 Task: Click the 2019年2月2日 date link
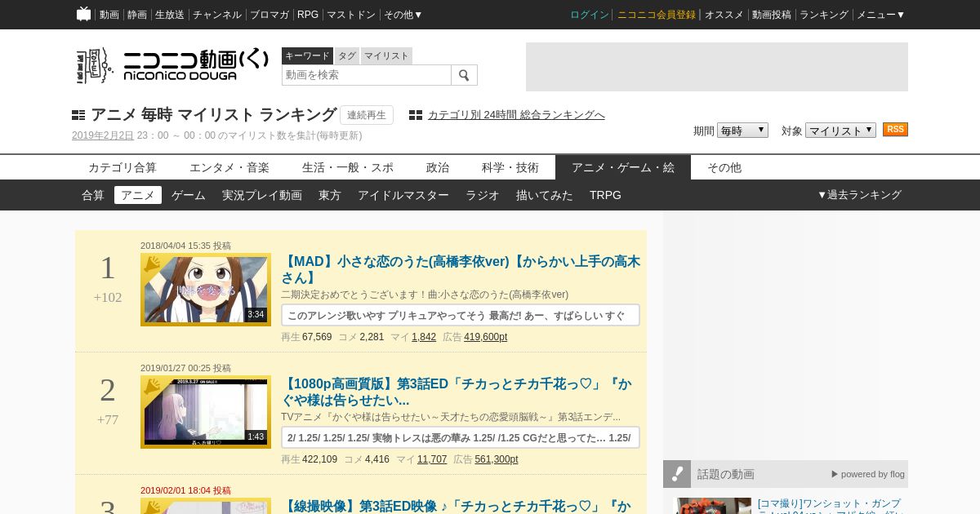point(103,135)
